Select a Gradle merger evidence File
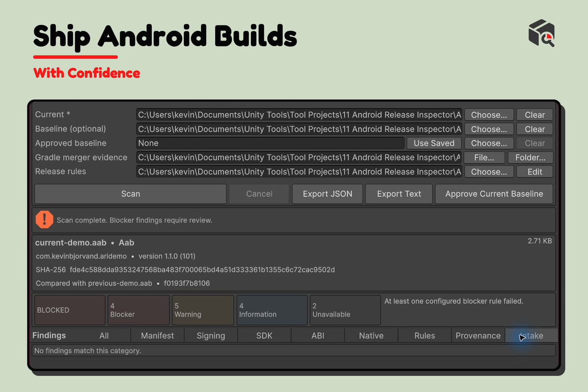588x392 pixels. [x=484, y=157]
